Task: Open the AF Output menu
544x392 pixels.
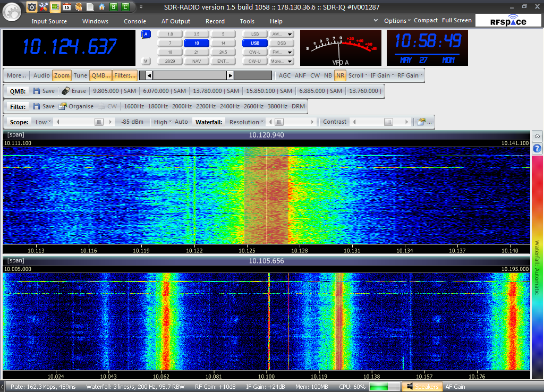Action: pos(175,21)
